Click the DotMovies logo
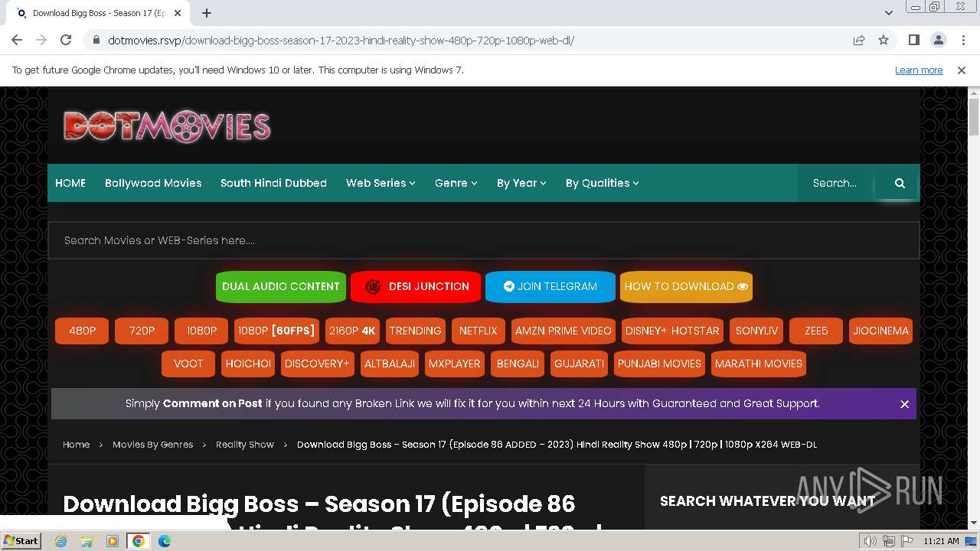980x551 pixels. (167, 126)
